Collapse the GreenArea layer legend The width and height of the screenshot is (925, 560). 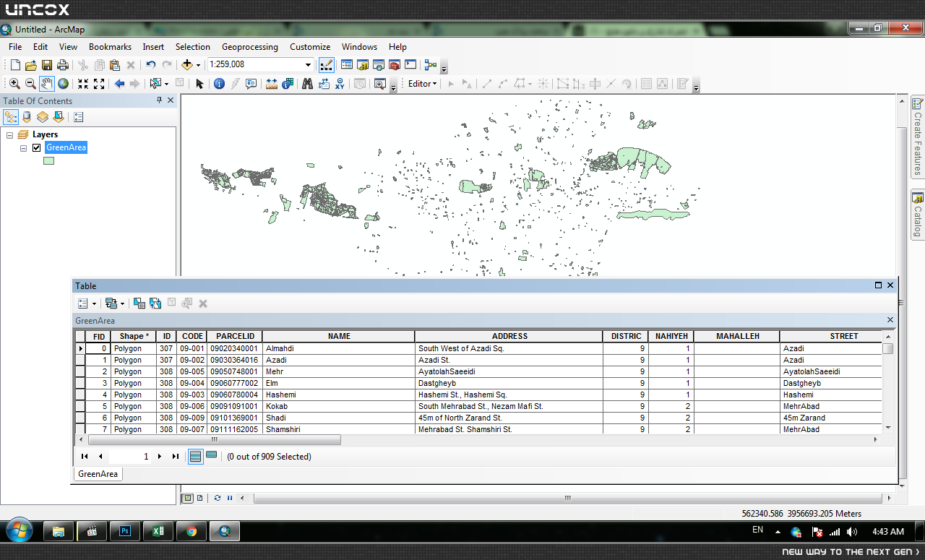coord(23,147)
